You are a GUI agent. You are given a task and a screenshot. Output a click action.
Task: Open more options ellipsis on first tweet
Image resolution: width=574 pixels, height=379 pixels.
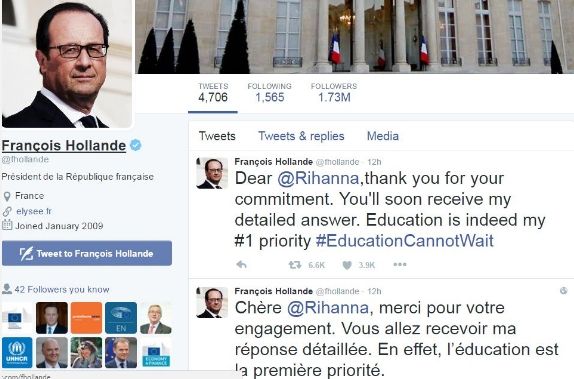400,264
